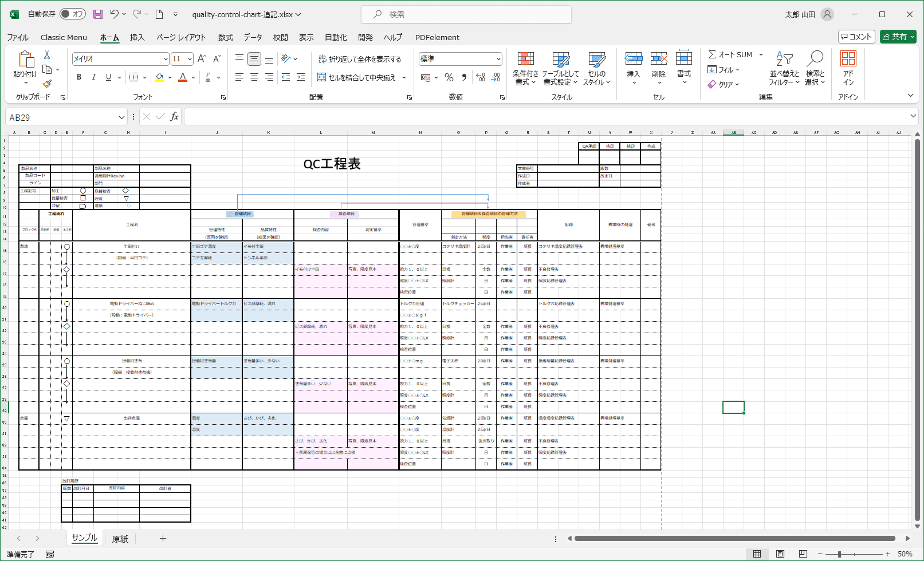The height and width of the screenshot is (561, 924).
Task: Add a new sheet with plus button
Action: (x=163, y=538)
